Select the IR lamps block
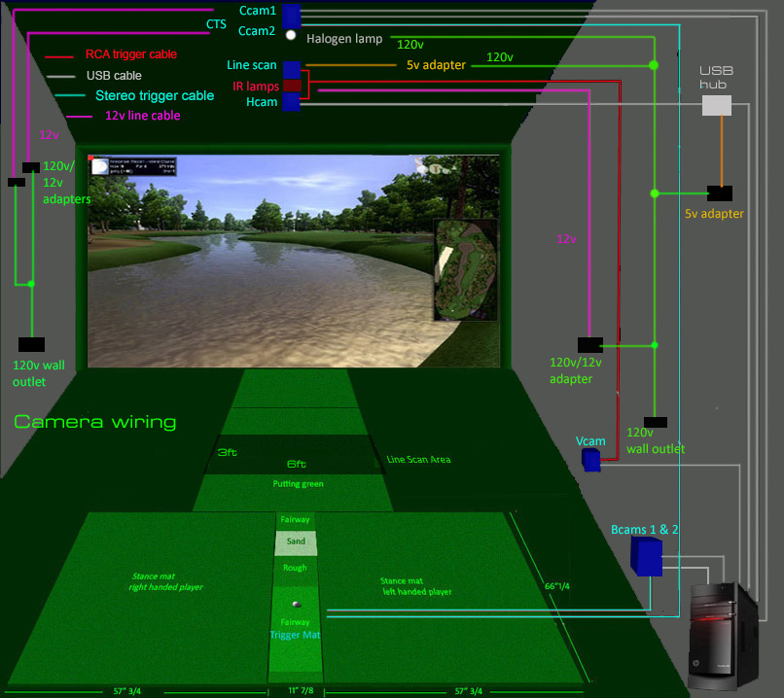Viewport: 784px width, 698px height. [293, 86]
